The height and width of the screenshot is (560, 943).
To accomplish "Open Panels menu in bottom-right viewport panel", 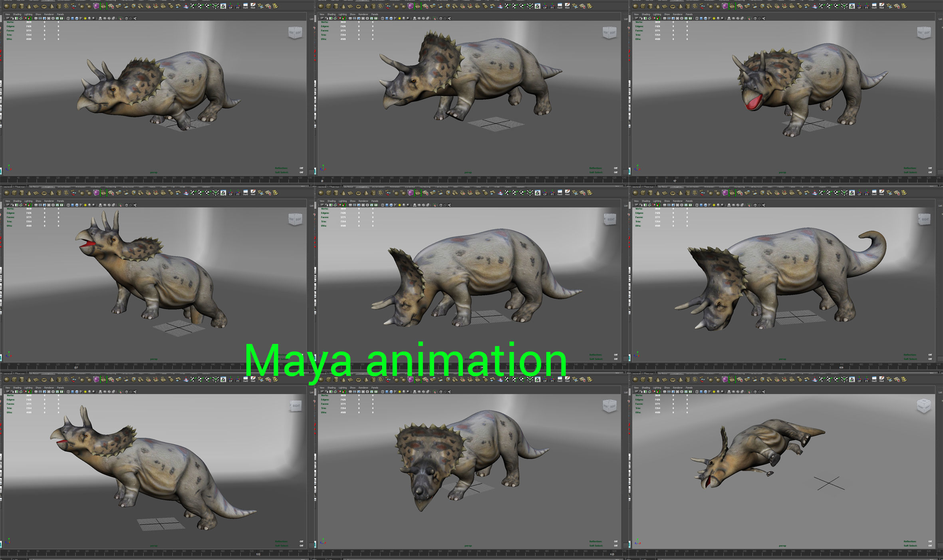I will [x=689, y=387].
